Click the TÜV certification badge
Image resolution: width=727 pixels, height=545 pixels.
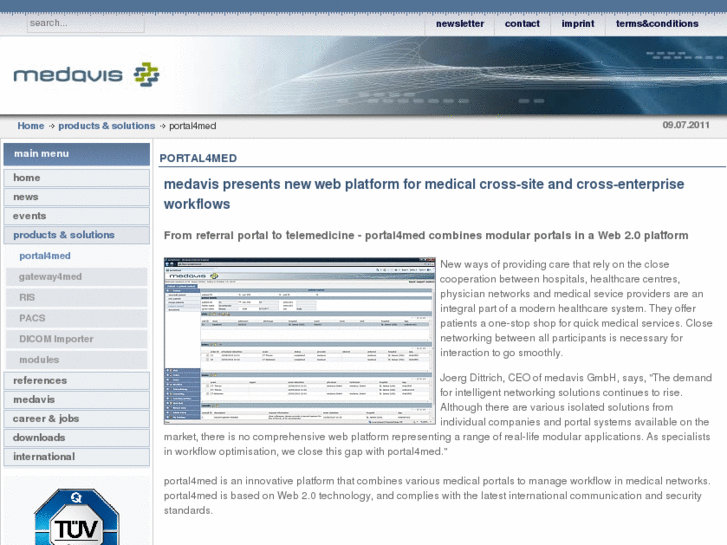77,516
